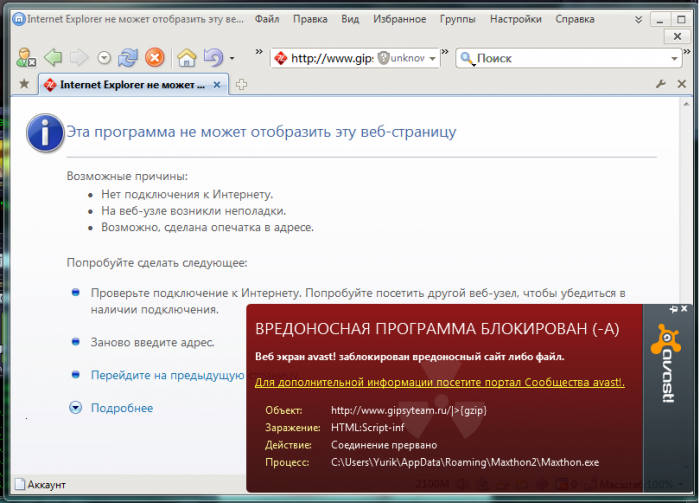Click the wrench tools icon on tab bar
This screenshot has height=503, width=700.
click(x=661, y=84)
